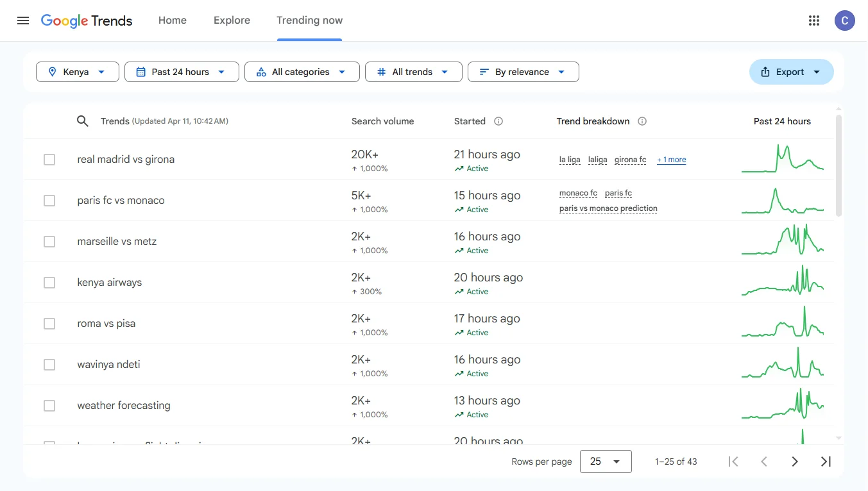Click the calendar icon in Past 24 hours filter
Viewport: 868px width, 491px height.
(x=141, y=72)
